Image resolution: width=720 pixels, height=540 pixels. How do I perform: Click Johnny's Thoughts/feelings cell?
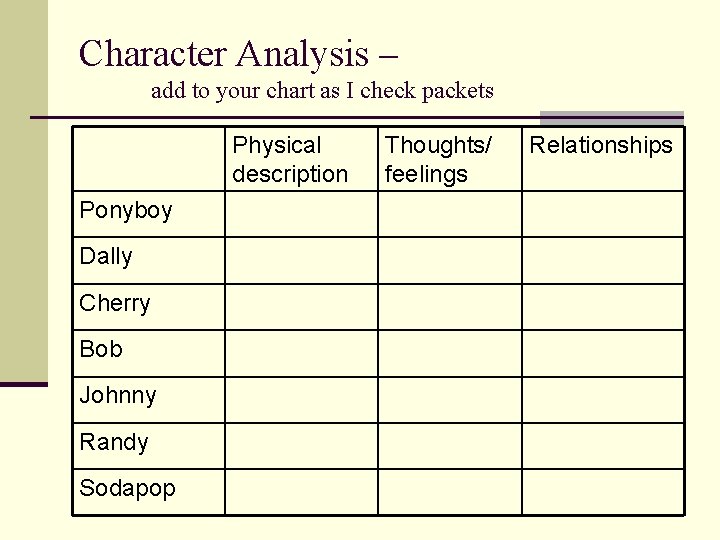pos(450,400)
